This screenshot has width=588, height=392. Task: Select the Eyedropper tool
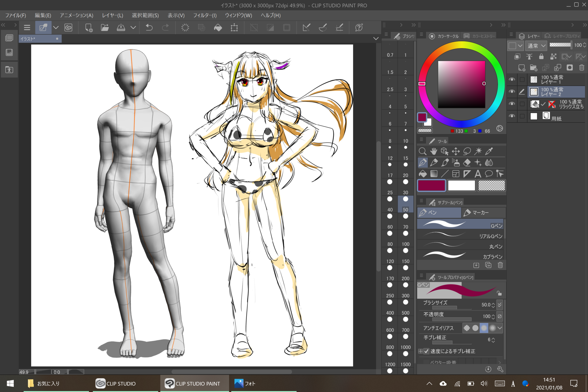(x=489, y=151)
